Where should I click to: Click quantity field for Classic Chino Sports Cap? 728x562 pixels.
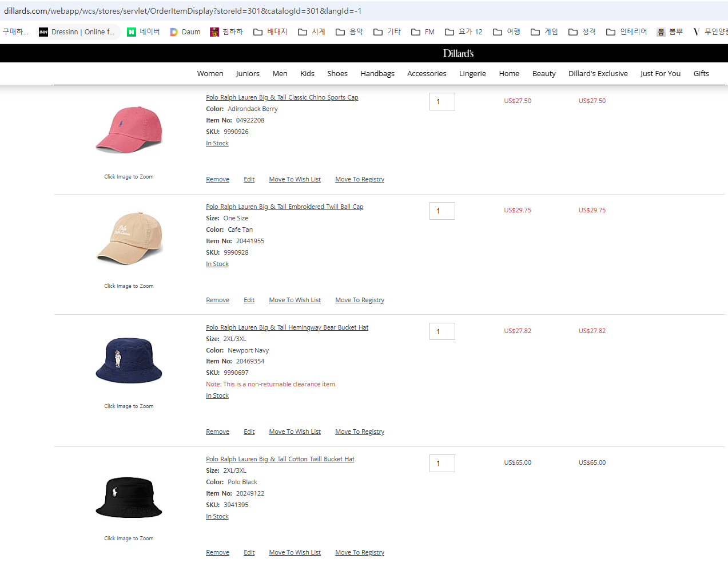[442, 102]
